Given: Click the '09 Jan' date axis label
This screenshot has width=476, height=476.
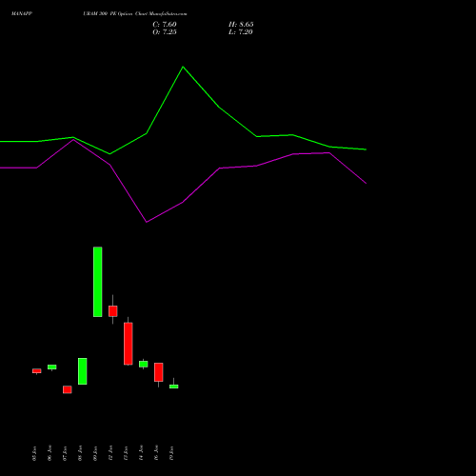Looking at the screenshot, I should click(95, 453).
